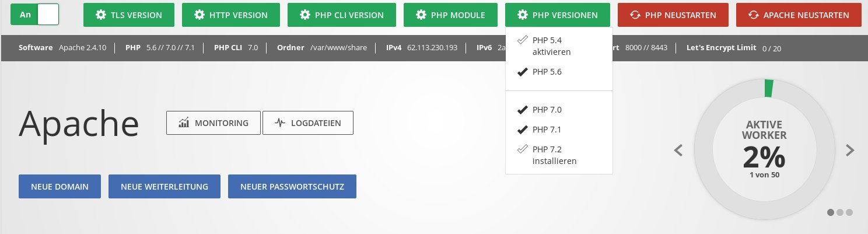Click the gear icon on TLS Version
The width and height of the screenshot is (868, 234).
[101, 15]
